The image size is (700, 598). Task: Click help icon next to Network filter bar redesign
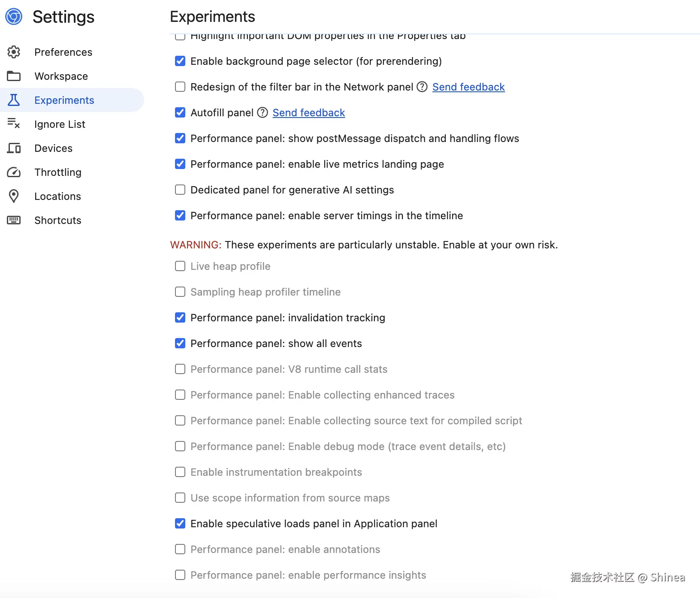click(422, 87)
